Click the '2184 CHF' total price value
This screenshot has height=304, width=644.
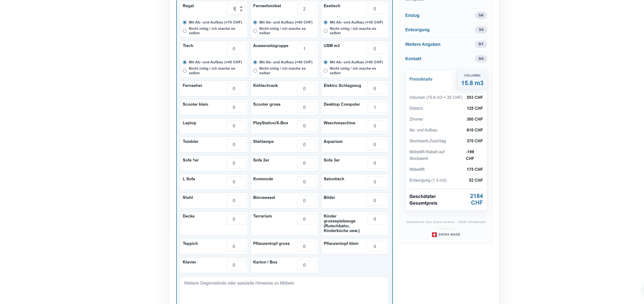click(476, 199)
